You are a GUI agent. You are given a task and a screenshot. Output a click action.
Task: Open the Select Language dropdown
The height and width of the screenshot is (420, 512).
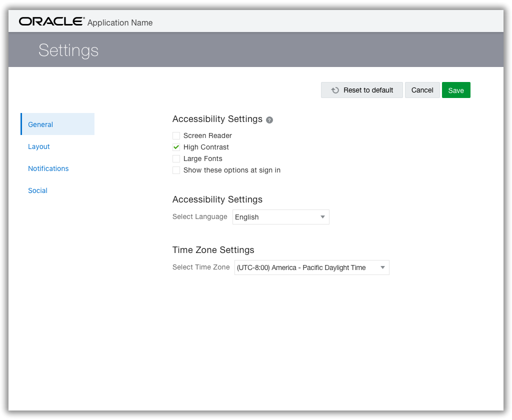pyautogui.click(x=280, y=217)
